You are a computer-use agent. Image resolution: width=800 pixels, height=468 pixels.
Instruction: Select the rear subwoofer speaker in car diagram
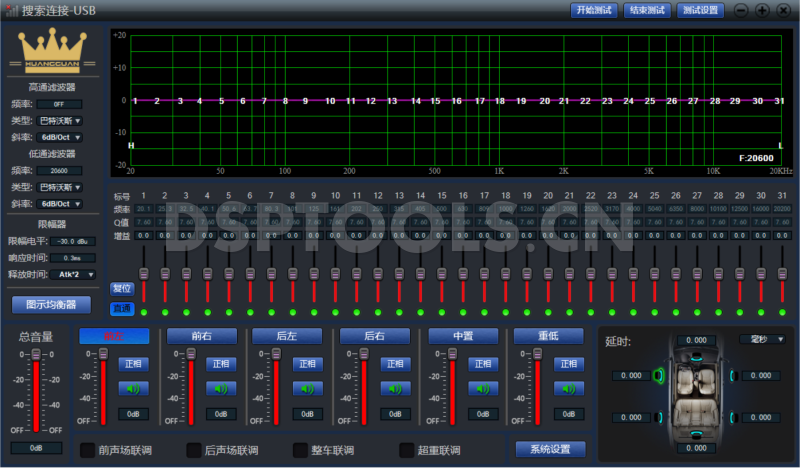tap(696, 434)
